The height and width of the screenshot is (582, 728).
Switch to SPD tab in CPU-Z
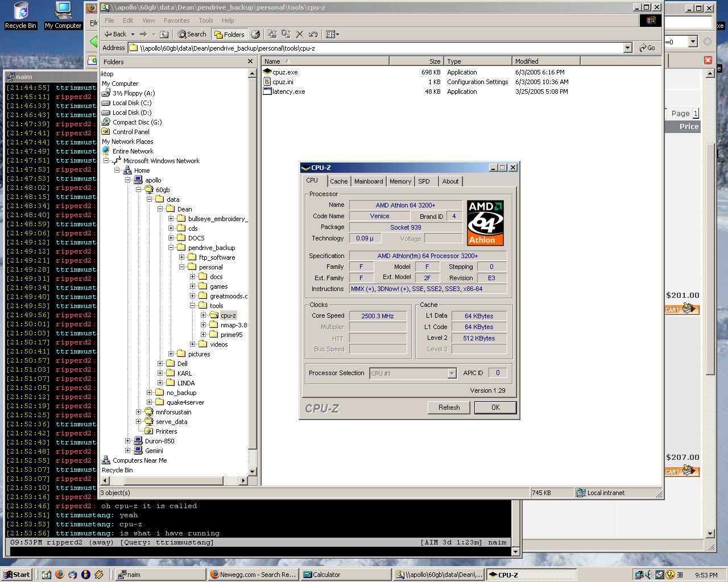(x=424, y=181)
